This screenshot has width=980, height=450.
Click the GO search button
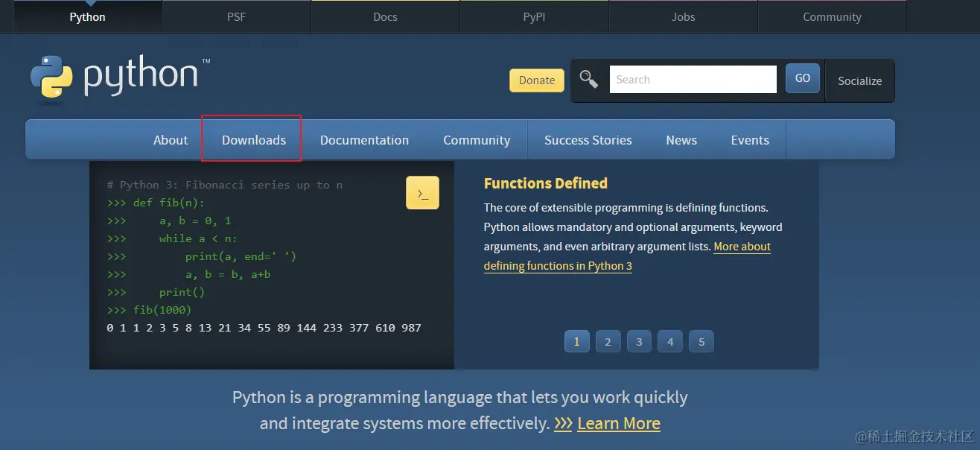click(x=803, y=78)
